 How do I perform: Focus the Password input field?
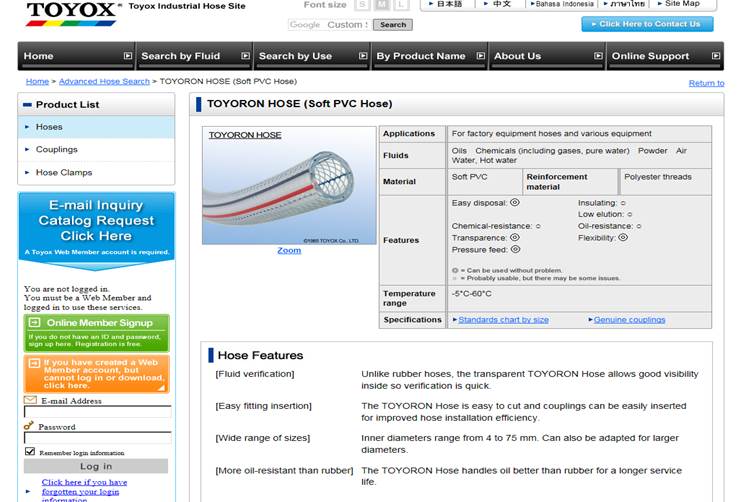[98, 437]
